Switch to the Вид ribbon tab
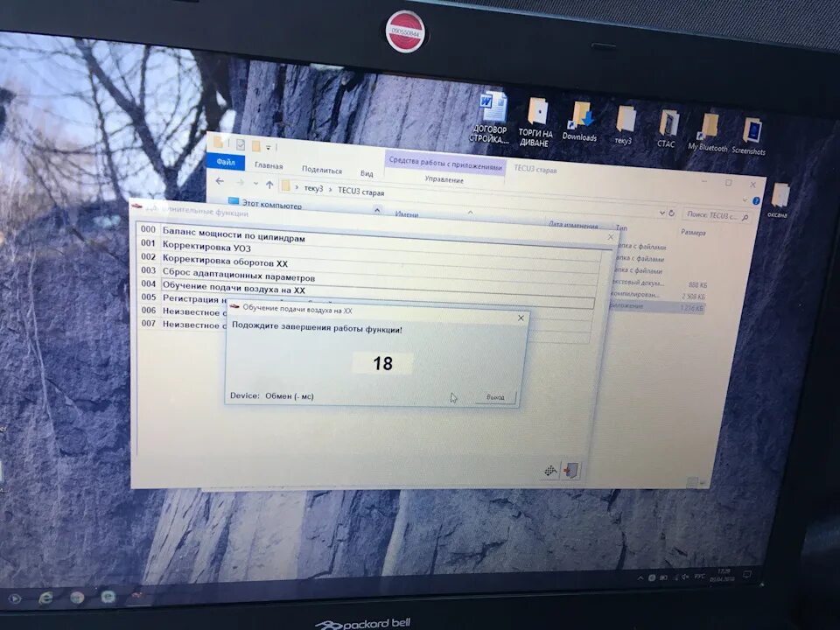Viewport: 840px width, 630px height. tap(367, 173)
